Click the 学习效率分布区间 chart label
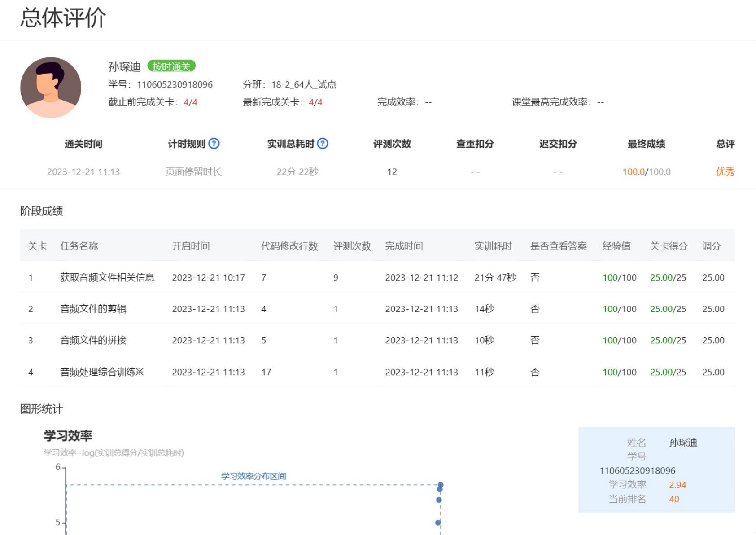The height and width of the screenshot is (535, 756). pos(253,476)
